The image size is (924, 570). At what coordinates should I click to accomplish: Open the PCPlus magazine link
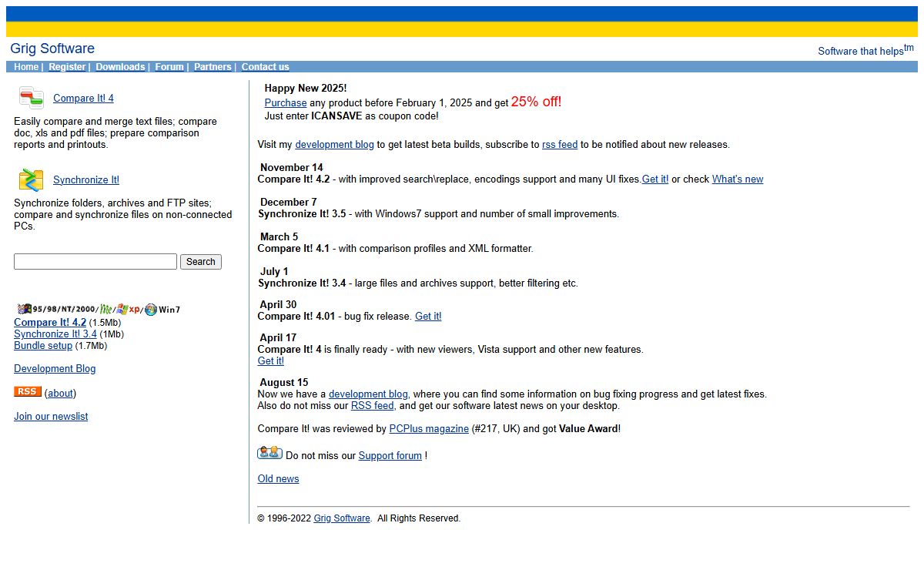click(x=429, y=429)
